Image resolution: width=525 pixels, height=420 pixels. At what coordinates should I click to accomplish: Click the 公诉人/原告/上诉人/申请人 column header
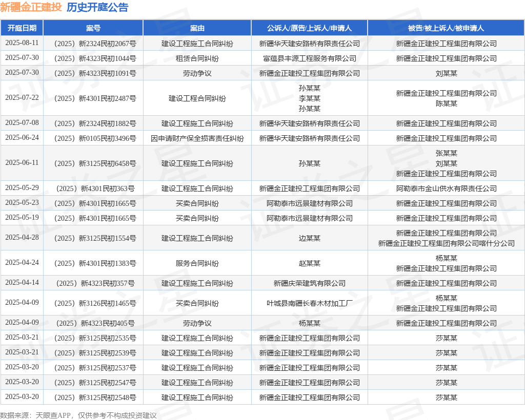(309, 28)
